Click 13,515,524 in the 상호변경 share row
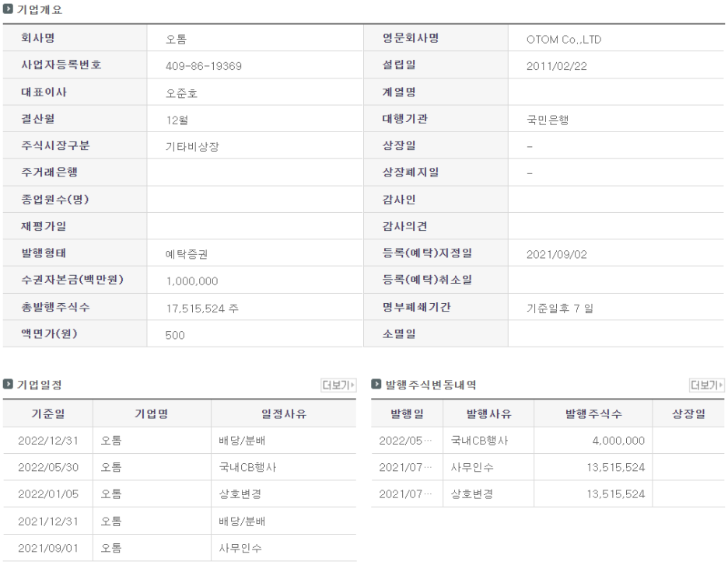Screen dimensions: 728x565 (x=616, y=494)
